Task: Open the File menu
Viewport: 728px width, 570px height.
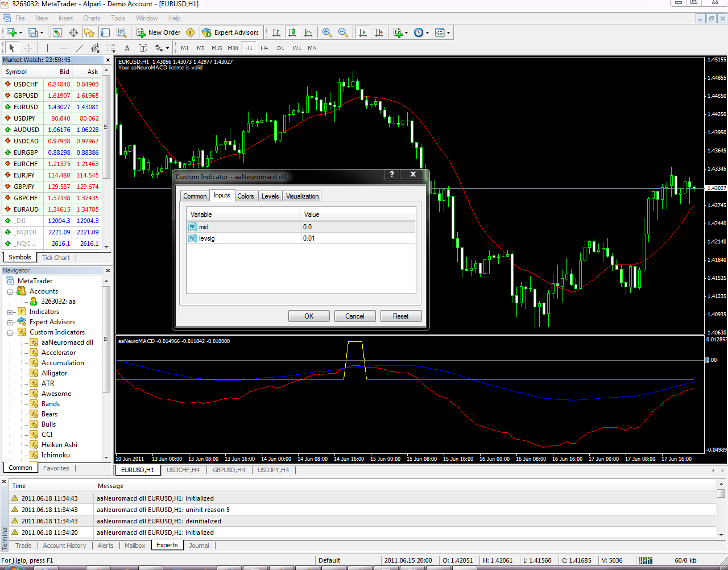Action: click(20, 18)
